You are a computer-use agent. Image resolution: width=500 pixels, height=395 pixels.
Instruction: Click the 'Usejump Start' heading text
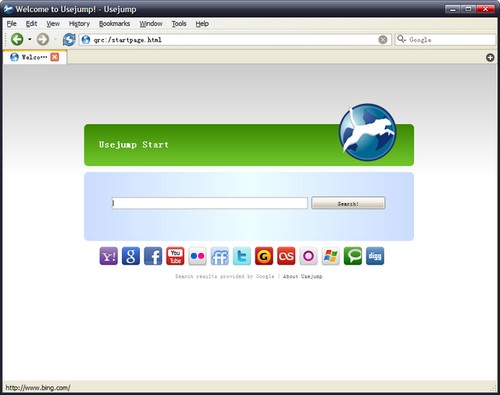(134, 145)
